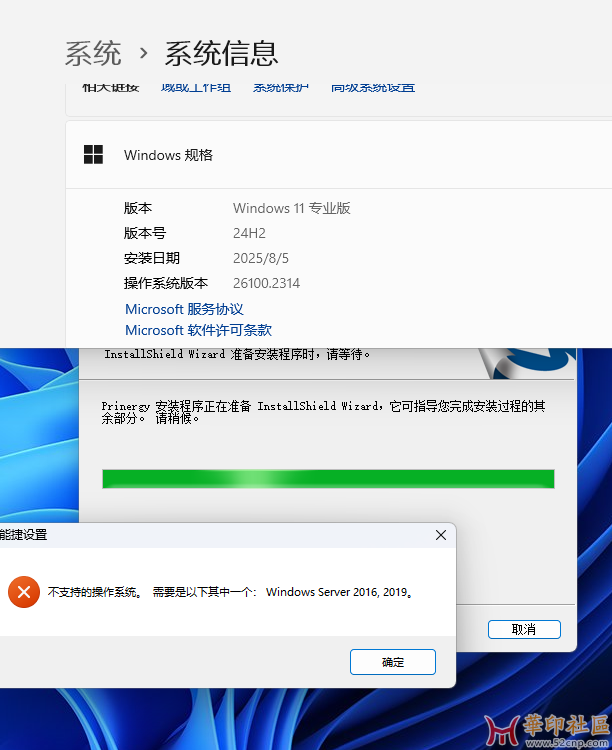Click the InstallShield Wizard 准备安装程序时 heading
The height and width of the screenshot is (750, 612).
point(237,354)
